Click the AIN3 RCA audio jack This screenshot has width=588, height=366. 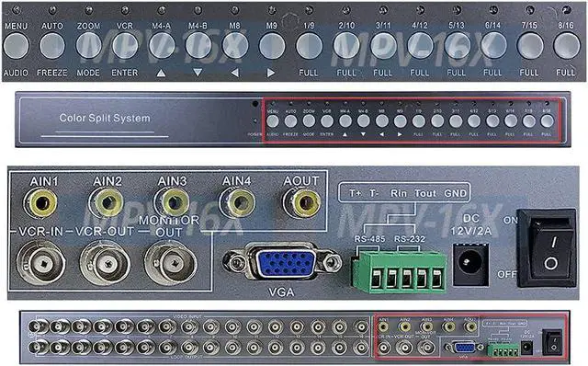click(173, 202)
